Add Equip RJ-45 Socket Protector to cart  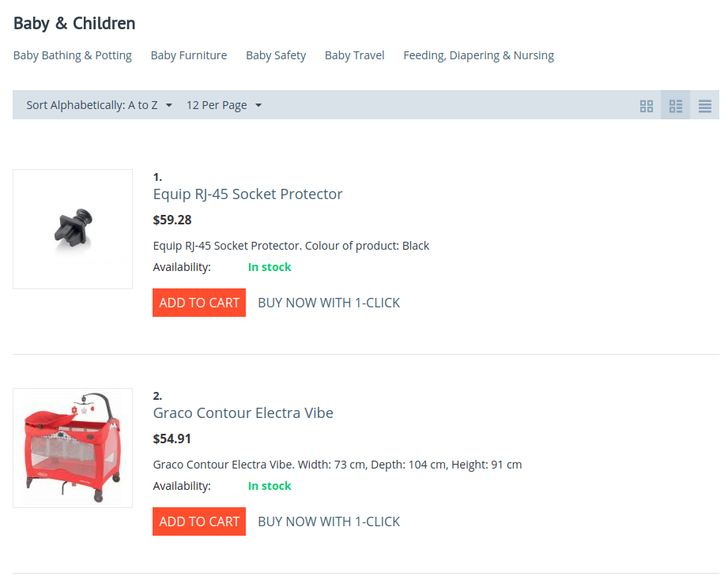coord(199,303)
